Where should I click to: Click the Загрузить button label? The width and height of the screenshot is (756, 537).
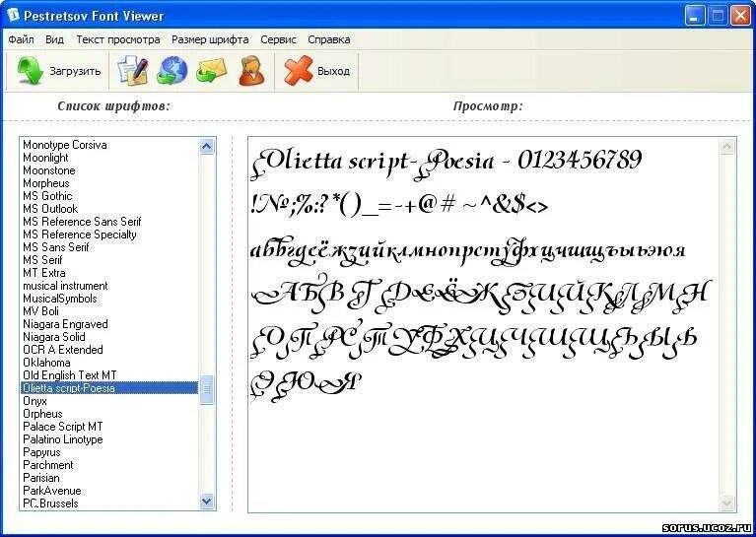coord(75,71)
